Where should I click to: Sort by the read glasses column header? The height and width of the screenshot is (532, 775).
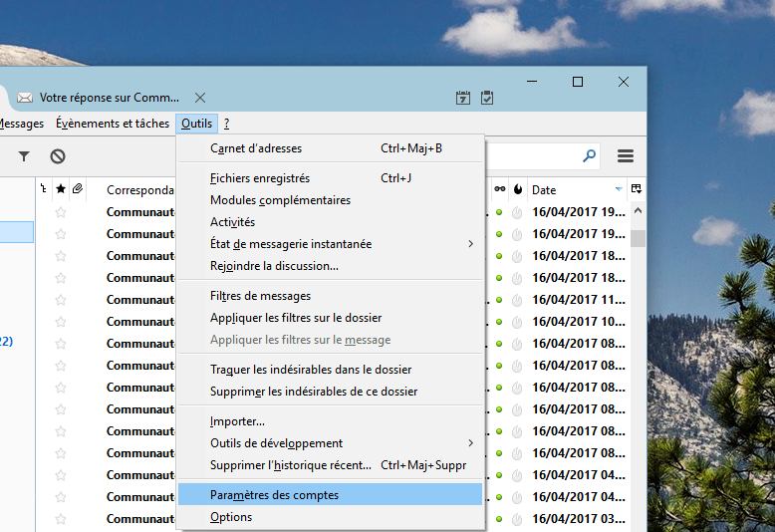(499, 189)
